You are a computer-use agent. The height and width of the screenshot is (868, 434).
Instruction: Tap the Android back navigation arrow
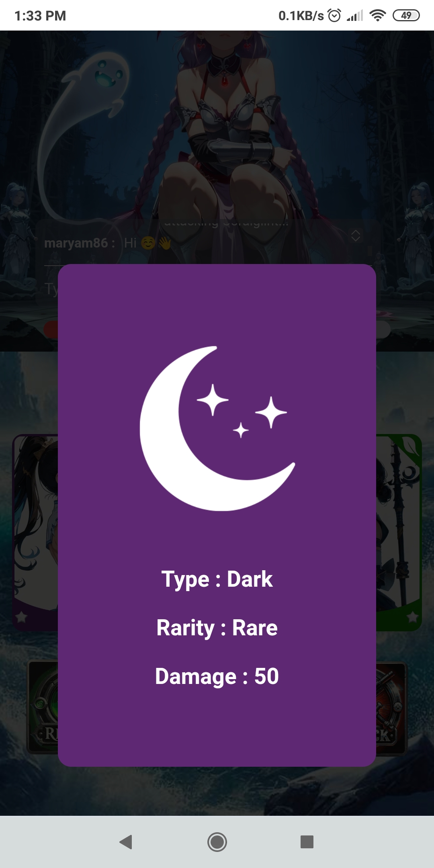pyautogui.click(x=126, y=841)
